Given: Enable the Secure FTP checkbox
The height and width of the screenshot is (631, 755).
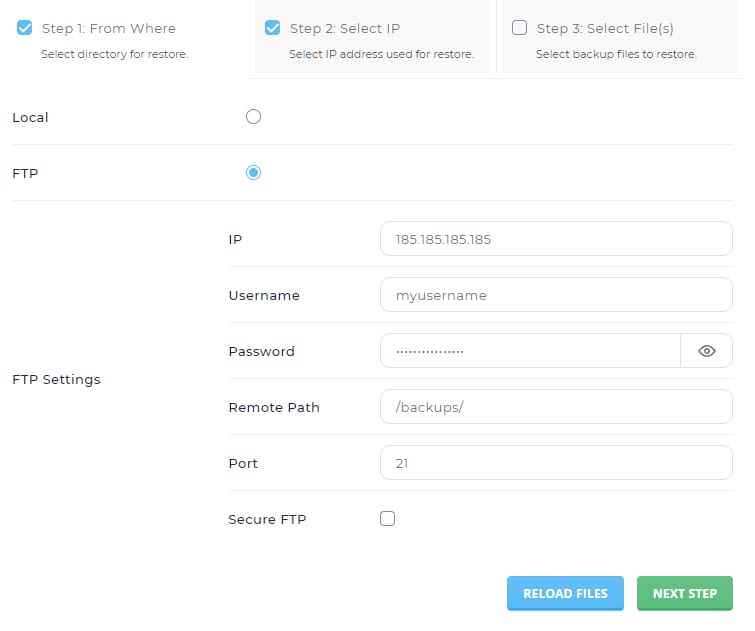Looking at the screenshot, I should coord(388,519).
